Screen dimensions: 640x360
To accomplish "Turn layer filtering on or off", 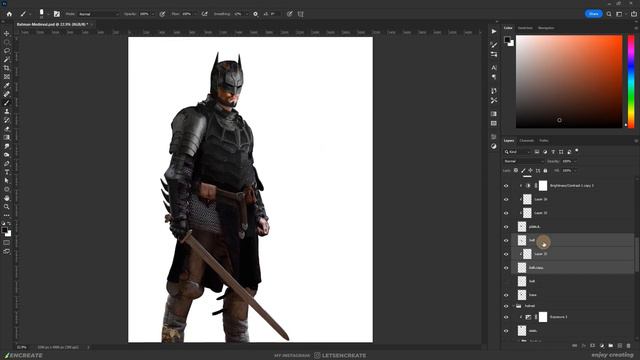I will point(577,151).
